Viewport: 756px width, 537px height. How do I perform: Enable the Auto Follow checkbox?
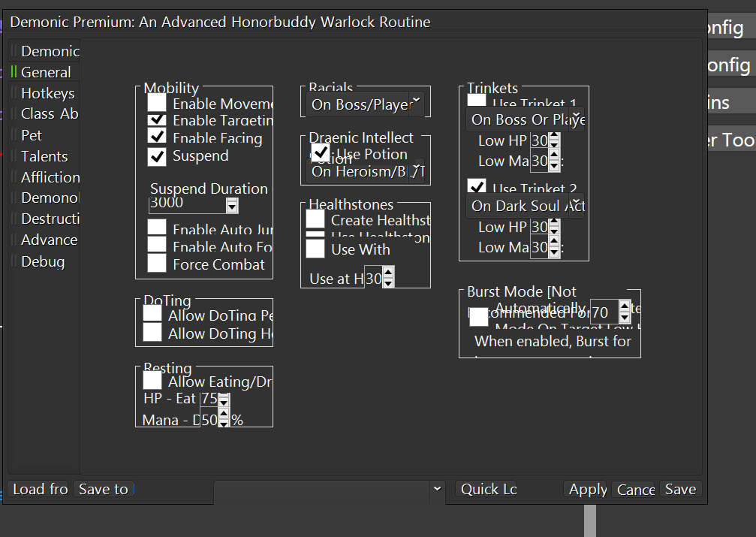(157, 244)
